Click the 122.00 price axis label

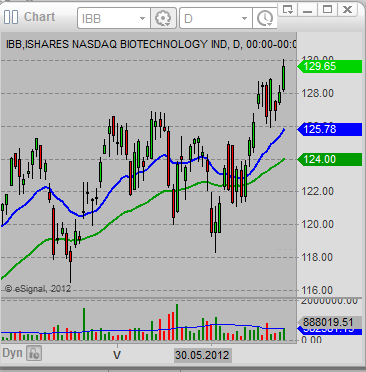pos(317,191)
